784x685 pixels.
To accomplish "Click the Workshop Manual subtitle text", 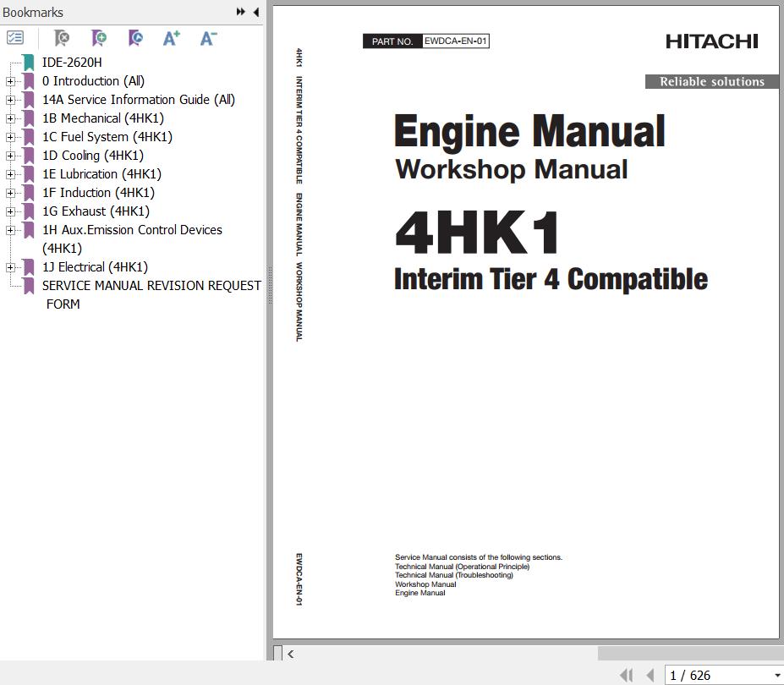I will 511,169.
